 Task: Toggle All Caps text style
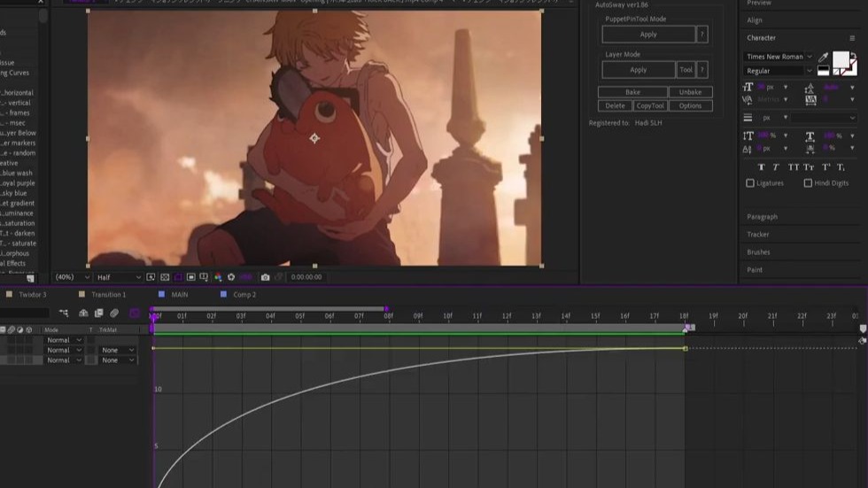click(794, 167)
